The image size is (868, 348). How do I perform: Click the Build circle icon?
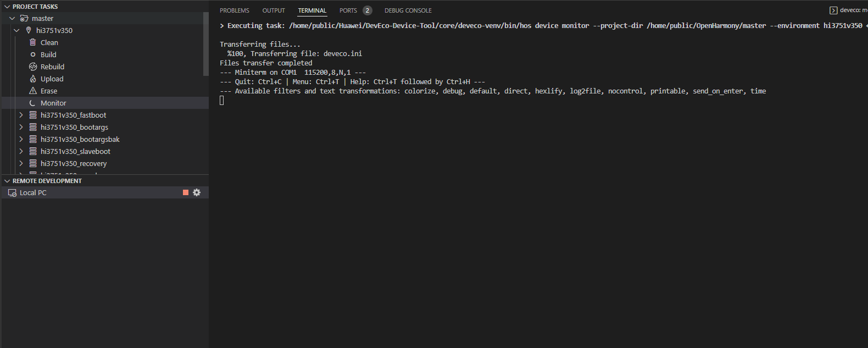(33, 54)
